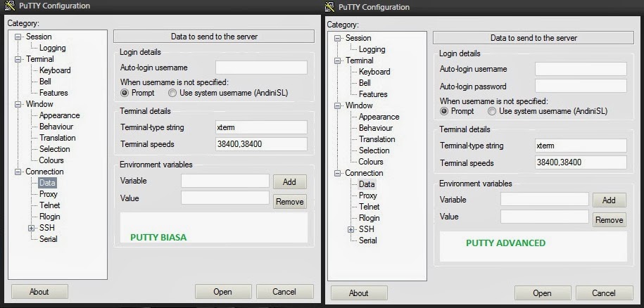Click the PuTTY icon in right window title
Image resolution: width=644 pixels, height=308 pixels.
point(329,7)
